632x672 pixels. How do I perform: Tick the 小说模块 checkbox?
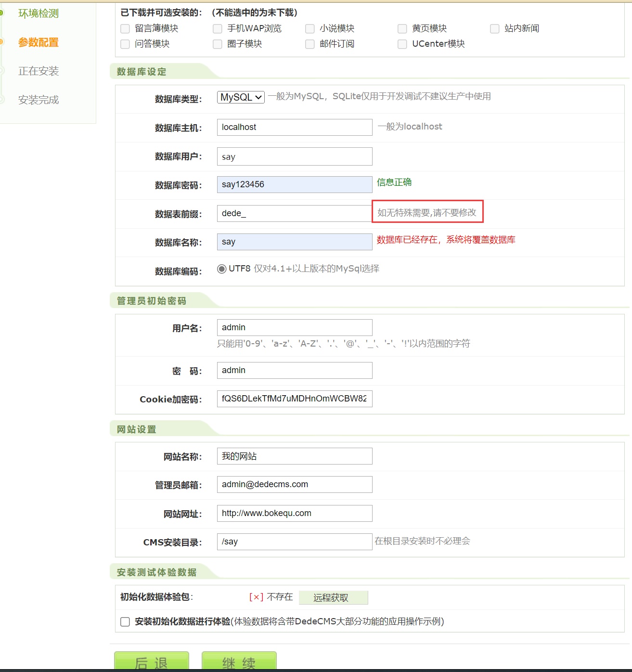310,29
